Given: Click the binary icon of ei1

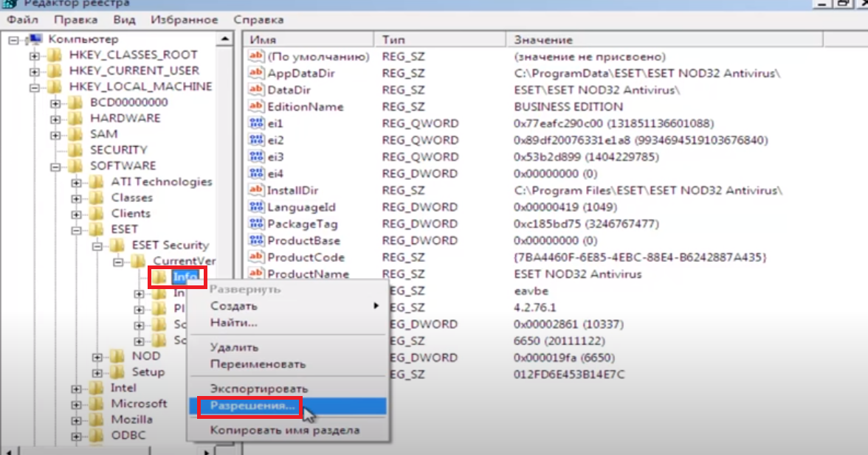Looking at the screenshot, I should pos(256,122).
